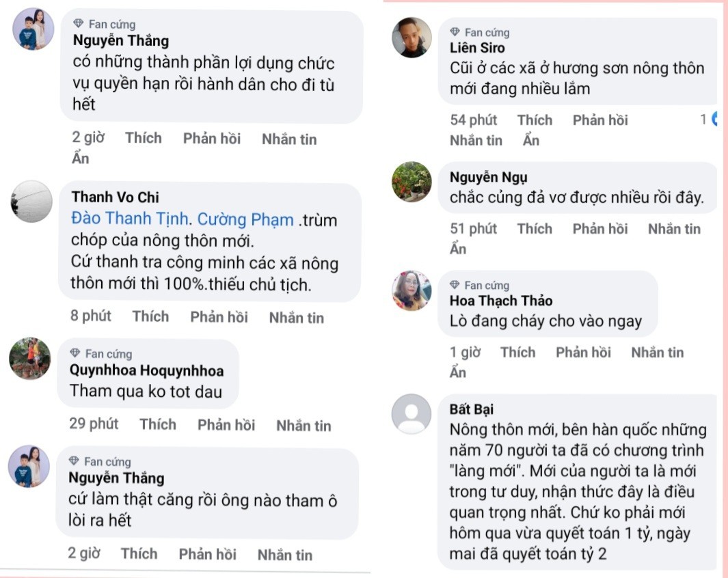Open Nguyễn Ngụ's flower avatar
Image resolution: width=728 pixels, height=578 pixels.
[x=412, y=182]
